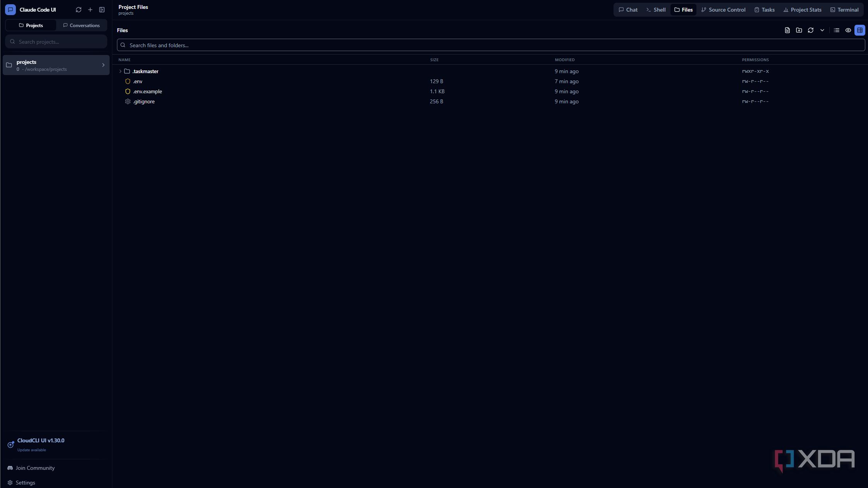Open the .env.example file
Viewport: 868px width, 488px height.
coord(147,91)
